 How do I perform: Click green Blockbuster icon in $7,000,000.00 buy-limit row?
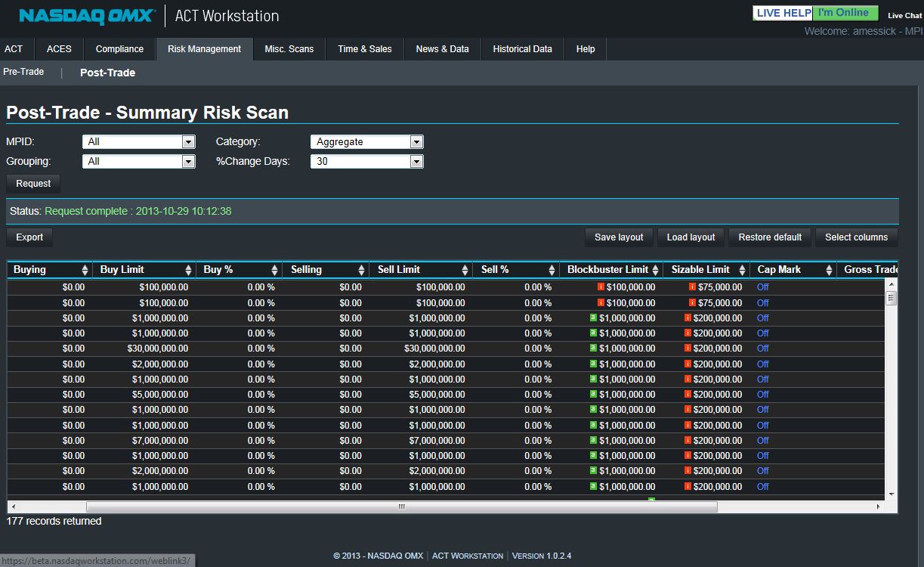(x=593, y=440)
